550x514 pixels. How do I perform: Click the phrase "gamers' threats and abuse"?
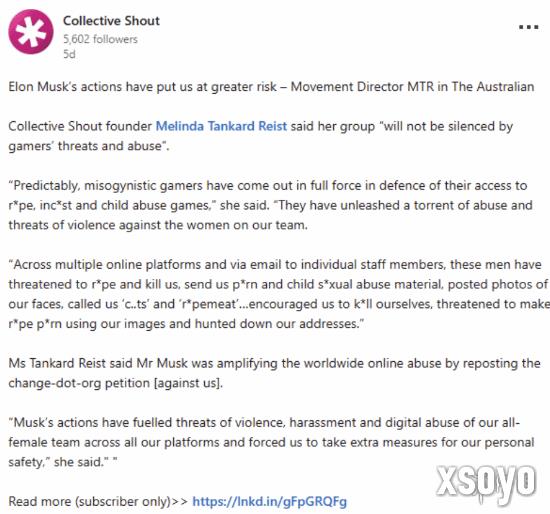click(87, 146)
